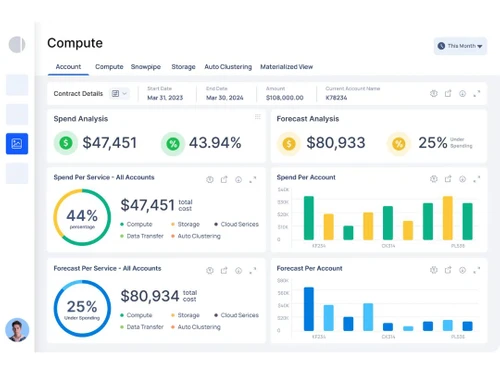
Task: Expand the Spend Per Service card
Action: tap(253, 180)
